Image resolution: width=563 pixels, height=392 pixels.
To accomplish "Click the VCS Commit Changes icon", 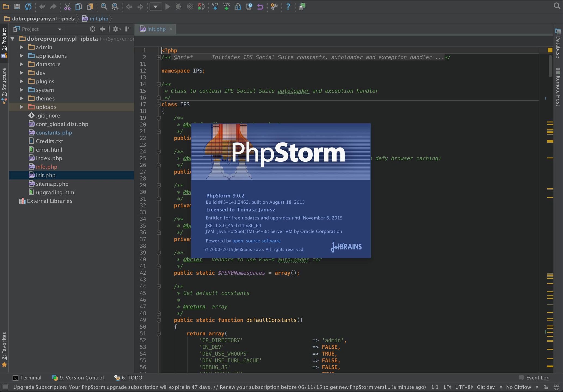I will [226, 6].
